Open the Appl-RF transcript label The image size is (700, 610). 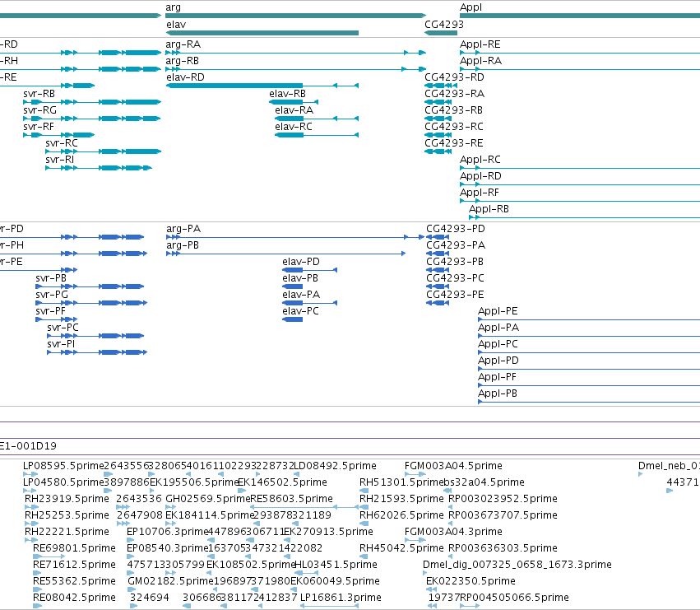click(480, 193)
